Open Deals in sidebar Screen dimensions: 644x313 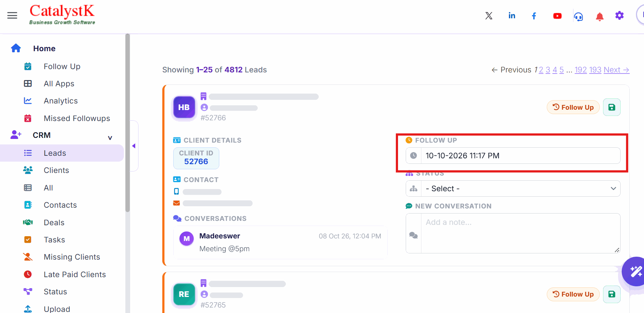[54, 222]
